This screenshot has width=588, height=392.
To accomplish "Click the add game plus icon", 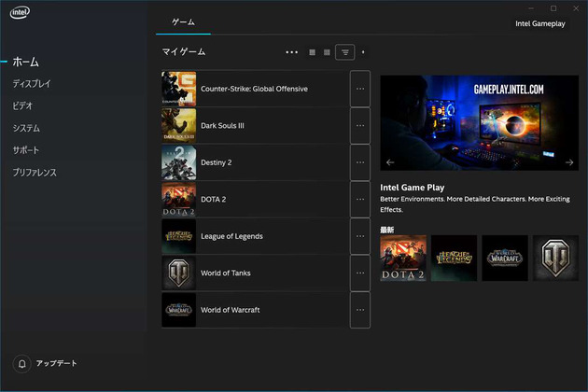I will (x=363, y=52).
